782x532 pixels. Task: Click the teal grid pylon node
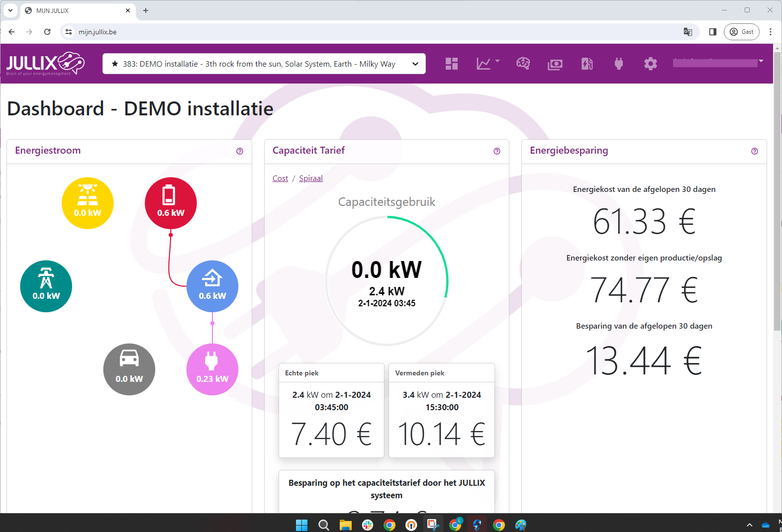point(46,286)
